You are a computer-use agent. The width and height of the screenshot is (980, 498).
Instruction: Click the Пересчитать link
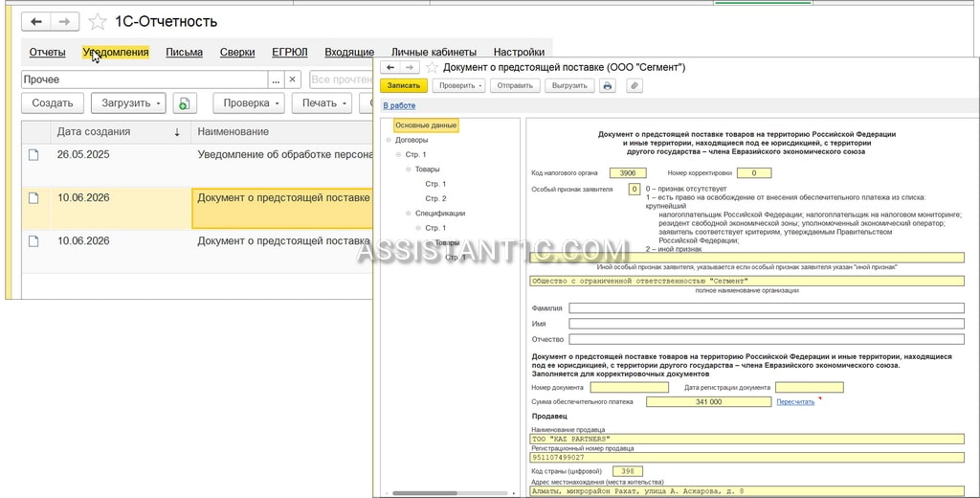click(795, 402)
